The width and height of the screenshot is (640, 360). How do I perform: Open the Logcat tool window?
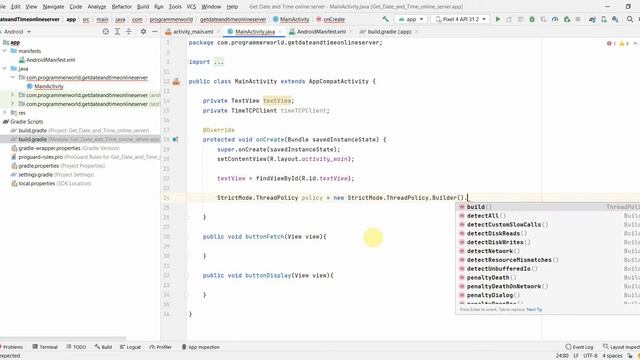click(x=130, y=347)
